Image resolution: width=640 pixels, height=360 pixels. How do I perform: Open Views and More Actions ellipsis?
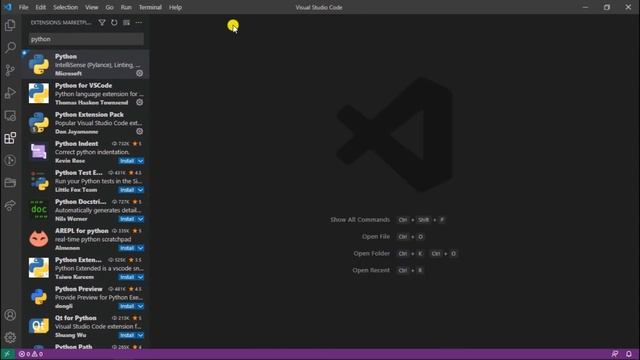click(139, 23)
